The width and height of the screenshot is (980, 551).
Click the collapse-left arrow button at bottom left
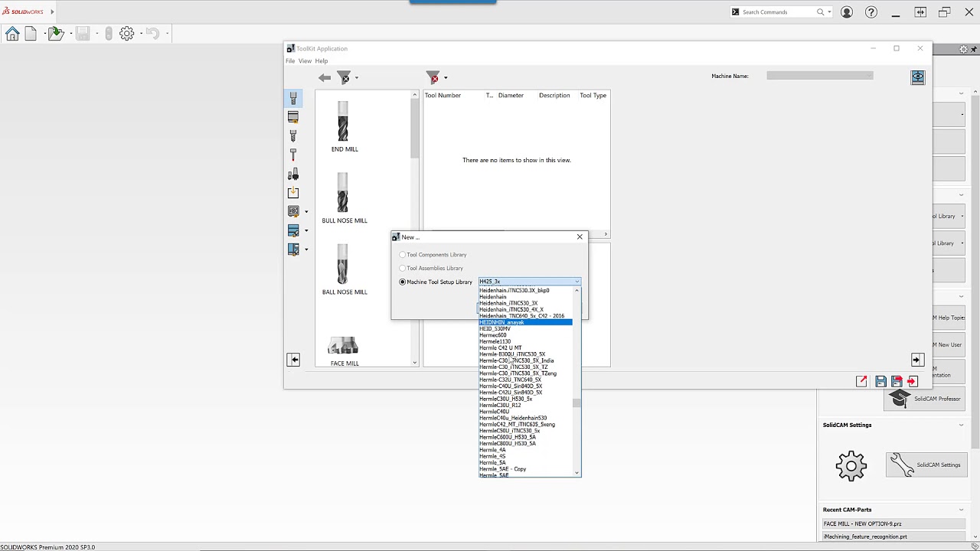click(293, 360)
